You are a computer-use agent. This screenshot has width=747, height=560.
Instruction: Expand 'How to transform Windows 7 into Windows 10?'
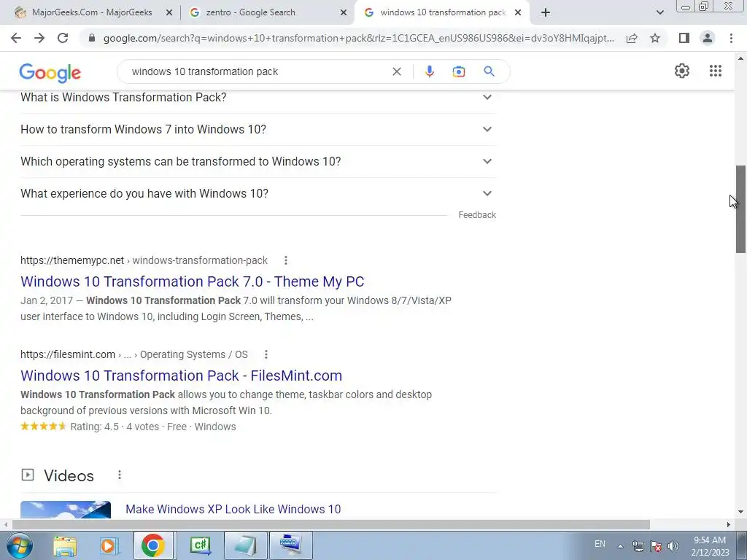click(258, 129)
